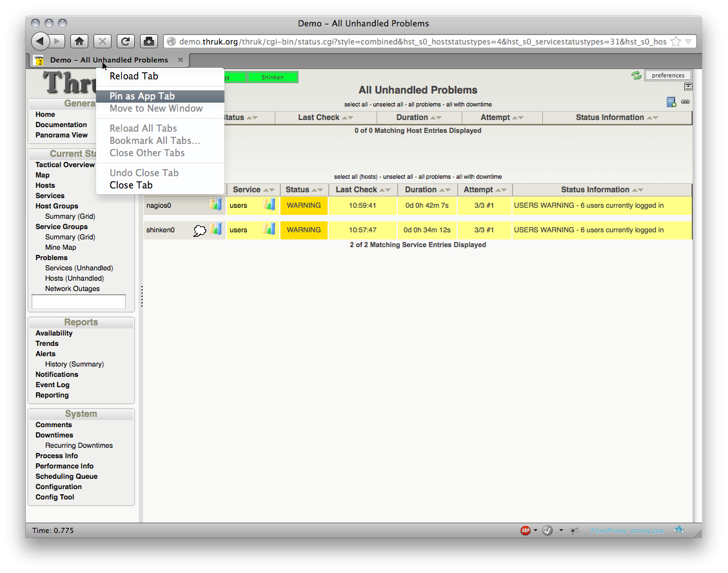Click the yellow WARNING status cell for nagios0
Screen dimensions: 728x573
tap(304, 206)
